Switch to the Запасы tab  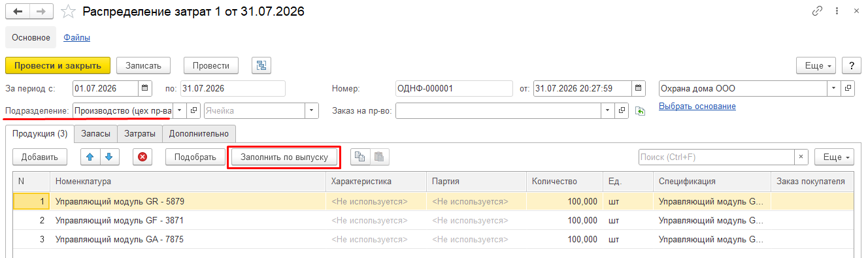[x=96, y=134]
